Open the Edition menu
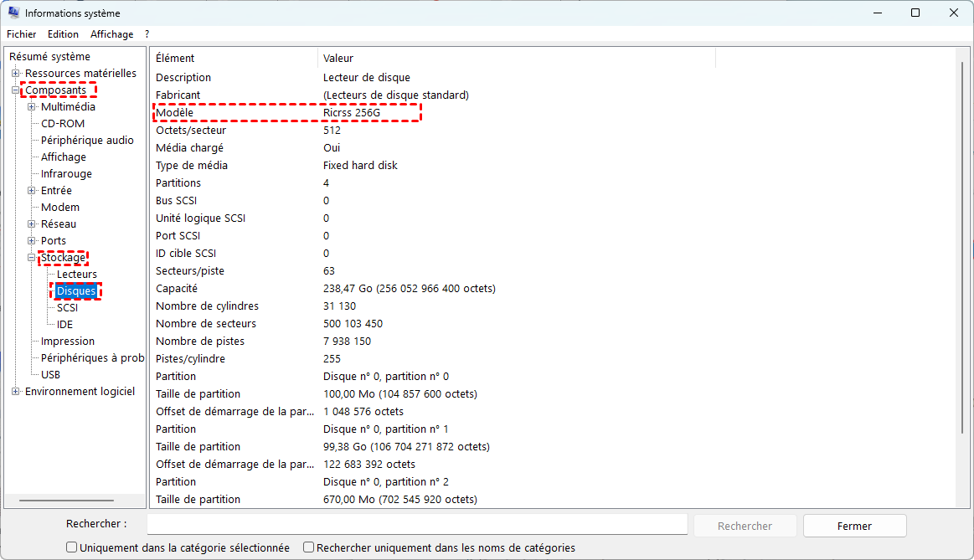The width and height of the screenshot is (974, 560). [x=64, y=34]
